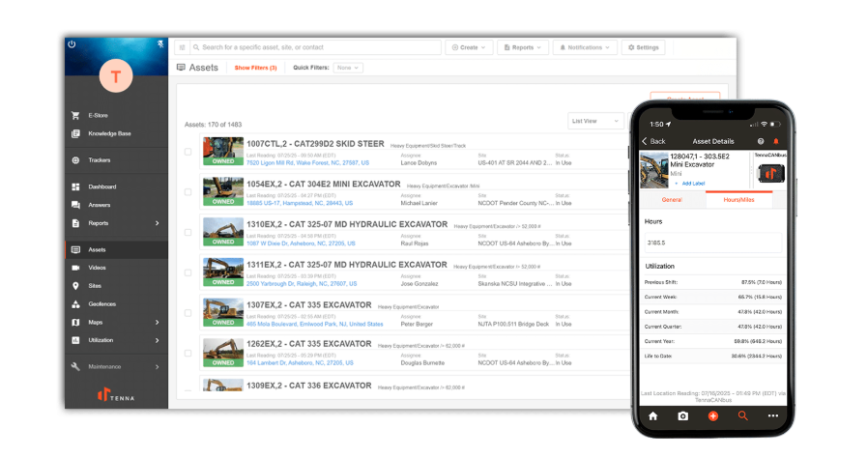Expand the Reports submenu in sidebar
This screenshot has width=868, height=458.
click(x=158, y=223)
